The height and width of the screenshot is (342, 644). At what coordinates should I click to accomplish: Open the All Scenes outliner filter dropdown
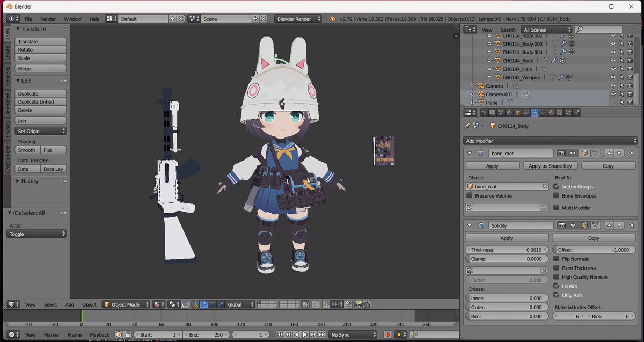coord(546,30)
